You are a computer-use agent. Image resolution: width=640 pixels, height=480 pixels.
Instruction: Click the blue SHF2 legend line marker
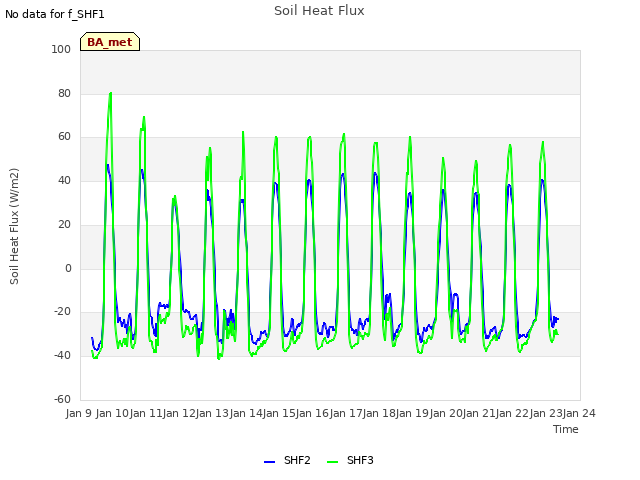tap(269, 462)
